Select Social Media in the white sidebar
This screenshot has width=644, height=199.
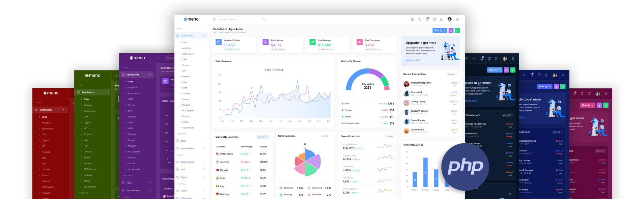pyautogui.click(x=188, y=128)
